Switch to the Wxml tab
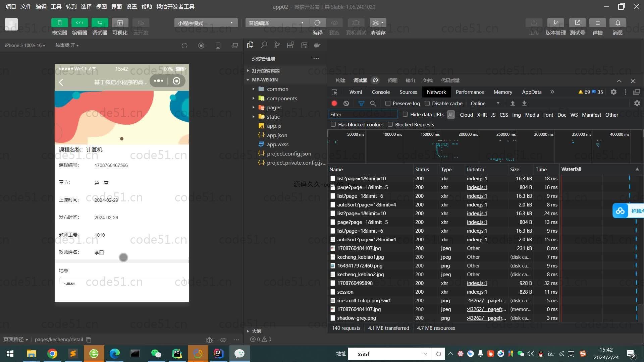 [356, 92]
